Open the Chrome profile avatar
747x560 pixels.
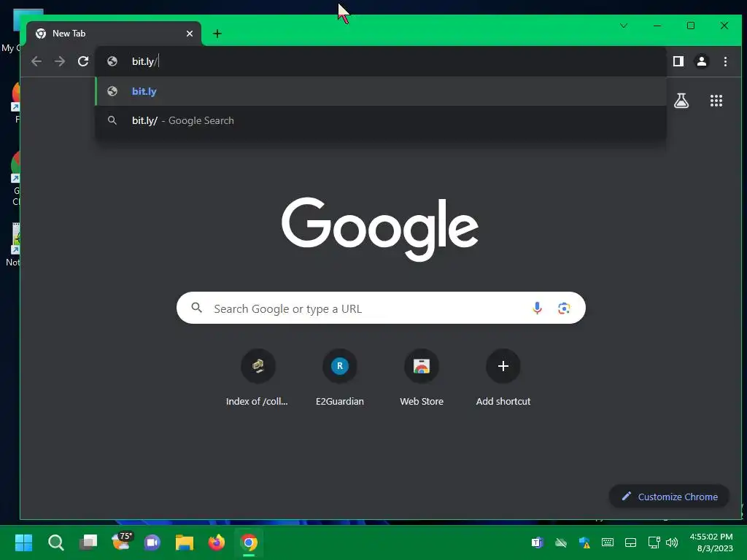point(702,61)
